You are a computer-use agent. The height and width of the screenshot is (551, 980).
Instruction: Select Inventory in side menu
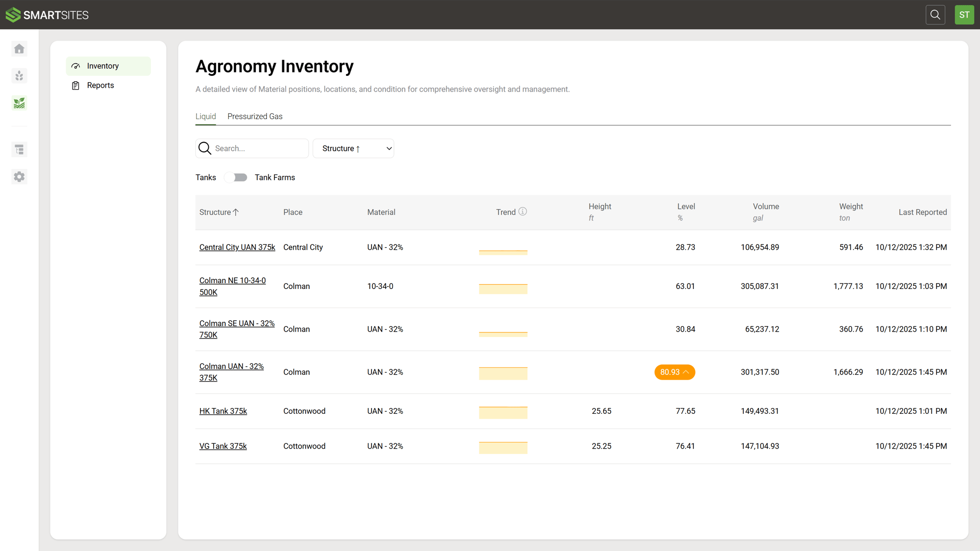tap(103, 66)
